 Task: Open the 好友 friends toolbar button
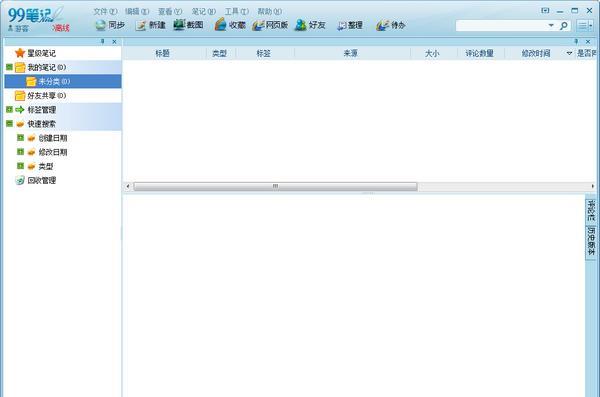[x=310, y=25]
